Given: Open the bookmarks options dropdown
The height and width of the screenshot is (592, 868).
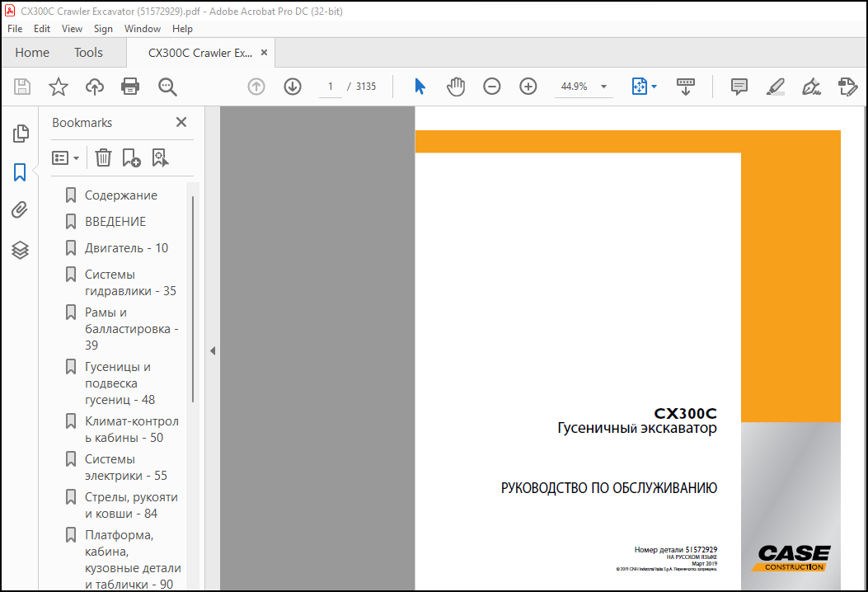Looking at the screenshot, I should point(65,157).
